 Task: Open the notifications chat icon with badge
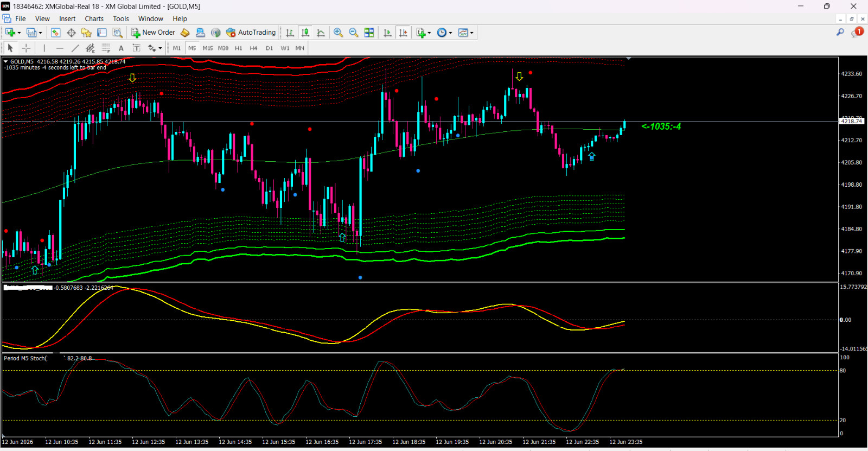point(857,33)
